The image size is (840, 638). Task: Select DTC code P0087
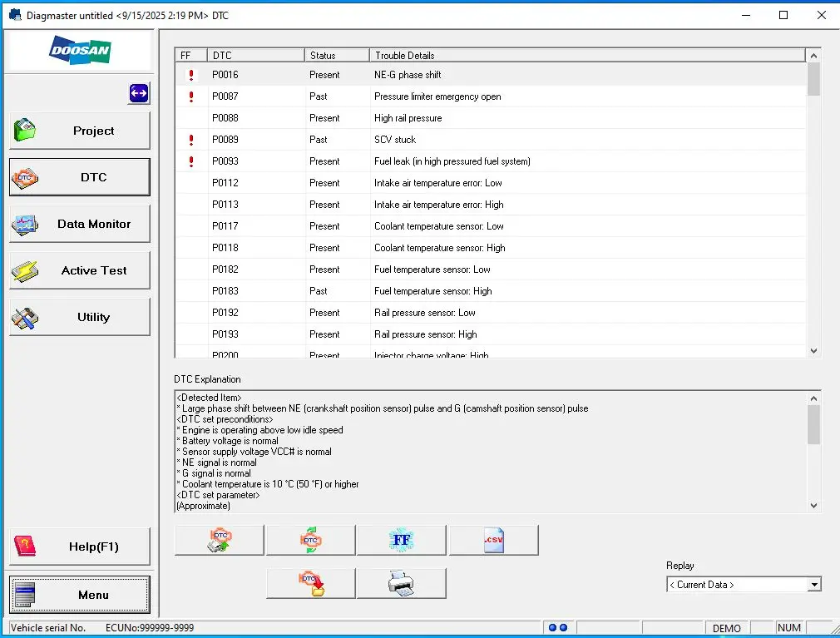tap(225, 96)
